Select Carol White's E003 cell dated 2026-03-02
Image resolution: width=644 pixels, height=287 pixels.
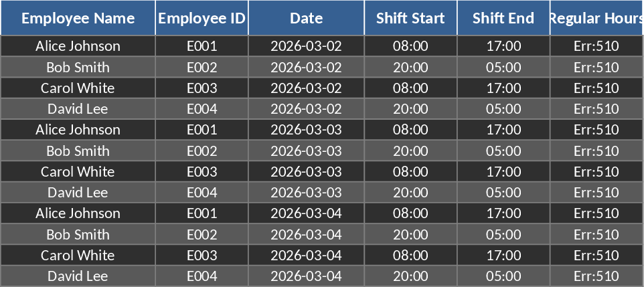pyautogui.click(x=202, y=88)
